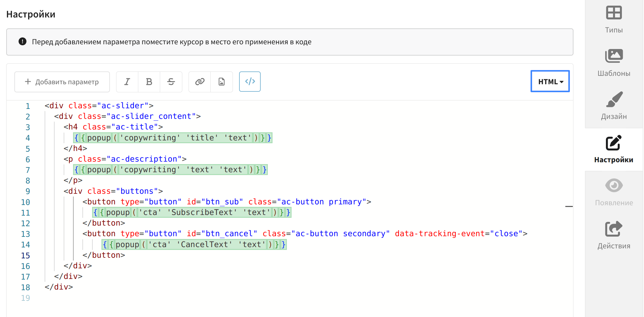
Task: Click the "ac-button secondary" class value
Action: pos(340,234)
